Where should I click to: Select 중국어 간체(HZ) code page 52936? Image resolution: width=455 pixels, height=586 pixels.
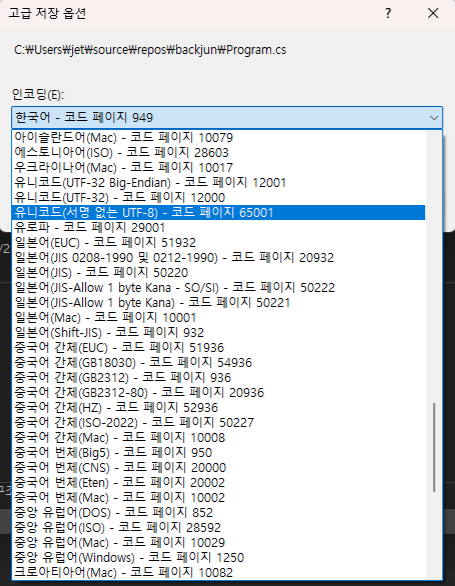click(218, 407)
